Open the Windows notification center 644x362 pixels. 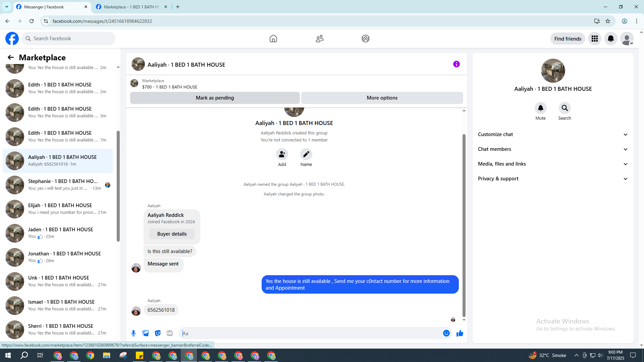point(633,355)
